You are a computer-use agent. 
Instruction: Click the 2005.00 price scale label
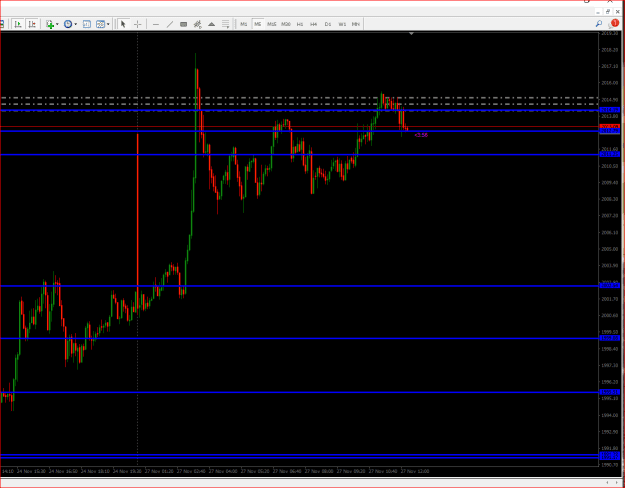(609, 249)
